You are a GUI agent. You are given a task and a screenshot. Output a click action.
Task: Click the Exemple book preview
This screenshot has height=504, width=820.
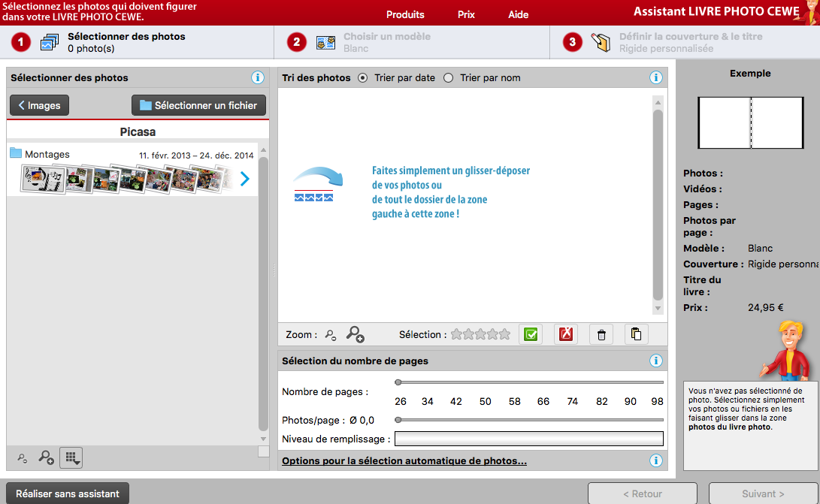750,123
